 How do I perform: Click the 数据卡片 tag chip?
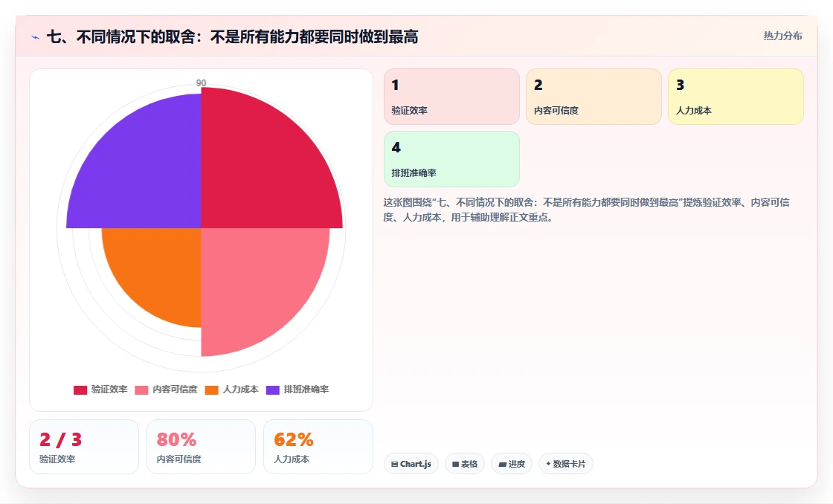[566, 464]
